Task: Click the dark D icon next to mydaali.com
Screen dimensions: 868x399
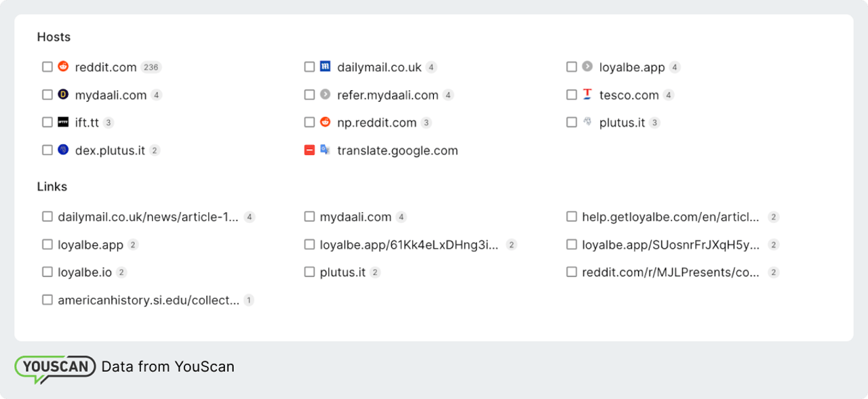Action: (x=63, y=94)
